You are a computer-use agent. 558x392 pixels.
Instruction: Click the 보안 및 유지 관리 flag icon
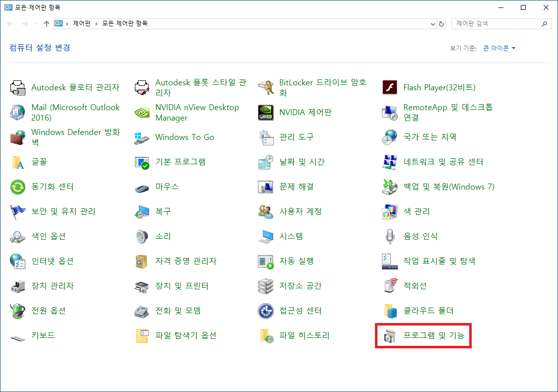point(17,211)
